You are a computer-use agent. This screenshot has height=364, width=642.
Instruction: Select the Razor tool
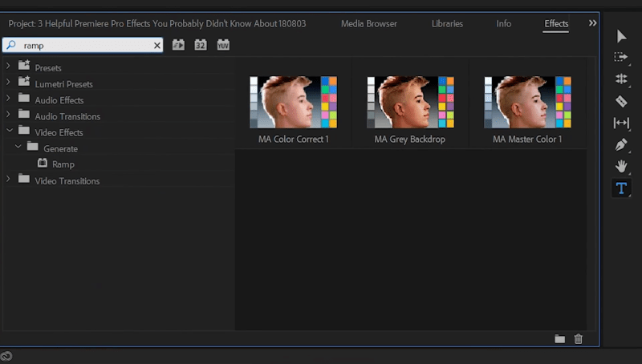pos(621,101)
